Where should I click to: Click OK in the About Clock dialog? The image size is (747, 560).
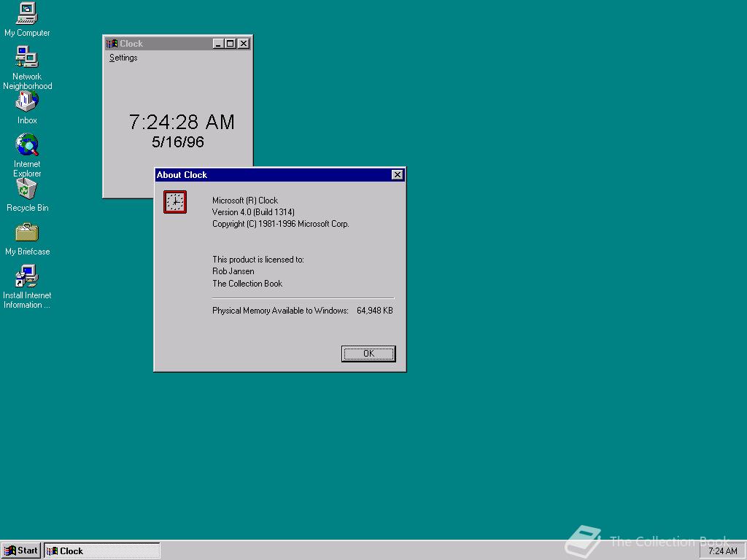(368, 354)
